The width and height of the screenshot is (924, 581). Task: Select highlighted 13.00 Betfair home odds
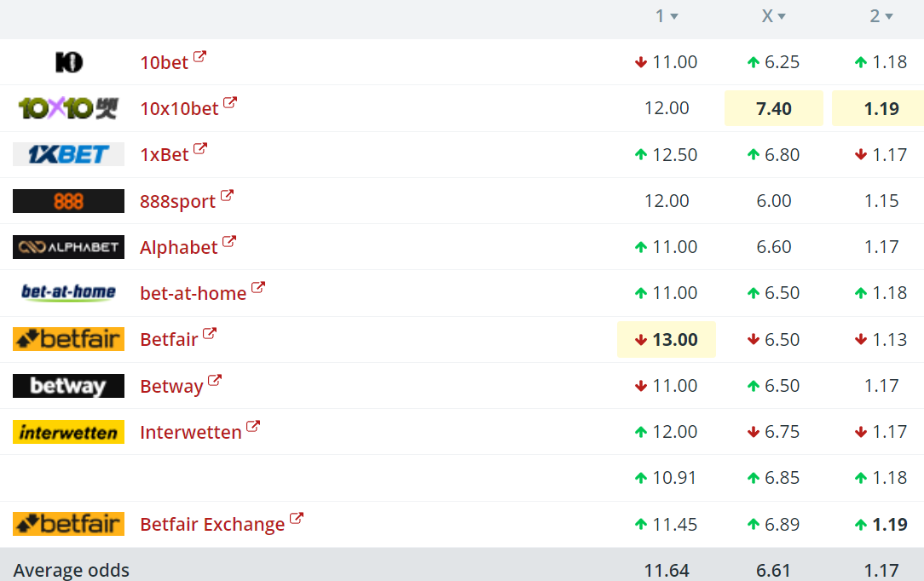point(667,340)
